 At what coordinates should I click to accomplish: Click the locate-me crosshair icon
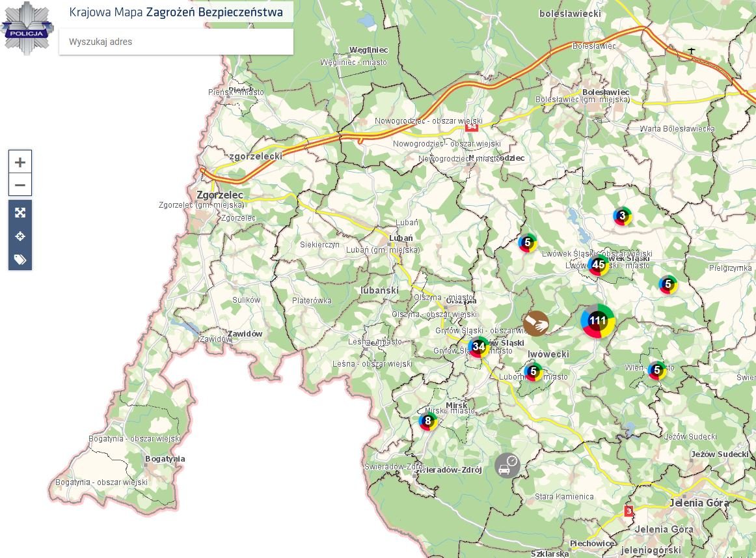[x=20, y=236]
